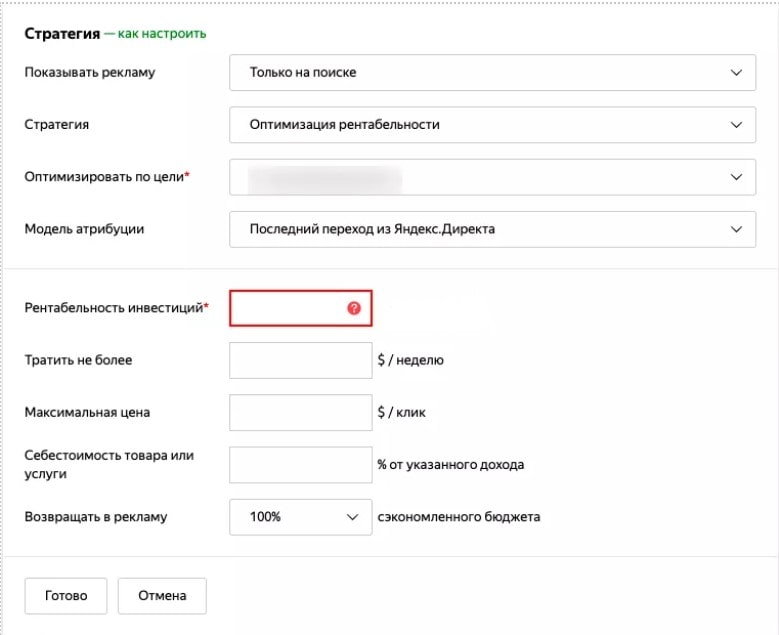Click the chevron arrow of «Оптимизация рентабельности»
The width and height of the screenshot is (779, 635).
(x=736, y=125)
